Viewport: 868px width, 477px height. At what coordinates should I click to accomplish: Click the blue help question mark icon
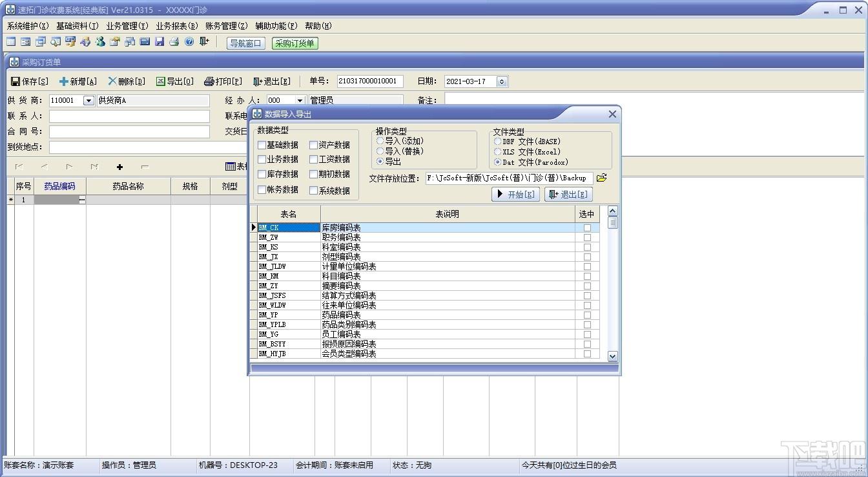189,42
